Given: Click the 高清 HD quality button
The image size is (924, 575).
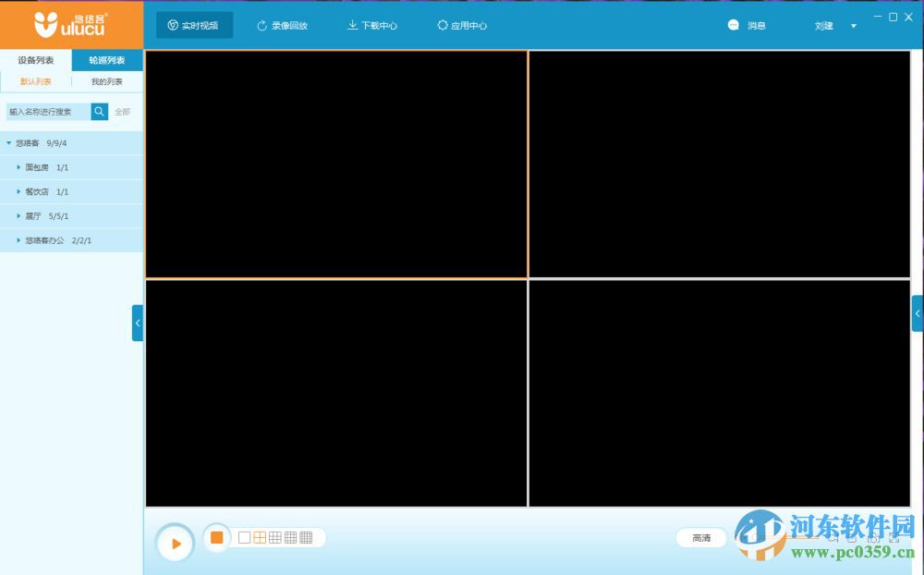Looking at the screenshot, I should coord(701,538).
